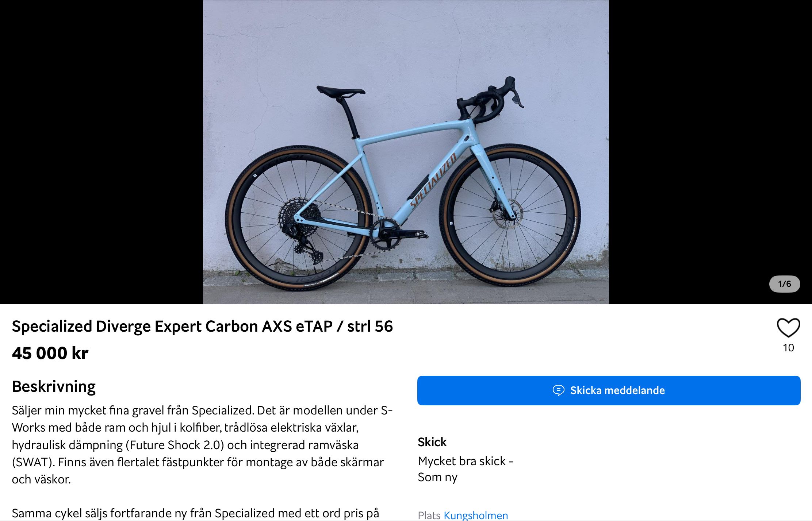
Task: Open the Kungsholmen location link
Action: [x=475, y=515]
